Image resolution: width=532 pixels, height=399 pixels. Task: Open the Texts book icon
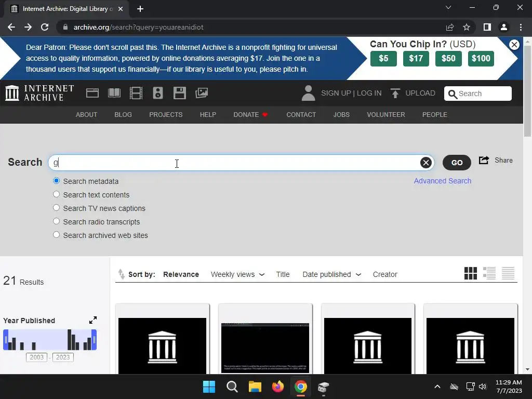tap(114, 93)
